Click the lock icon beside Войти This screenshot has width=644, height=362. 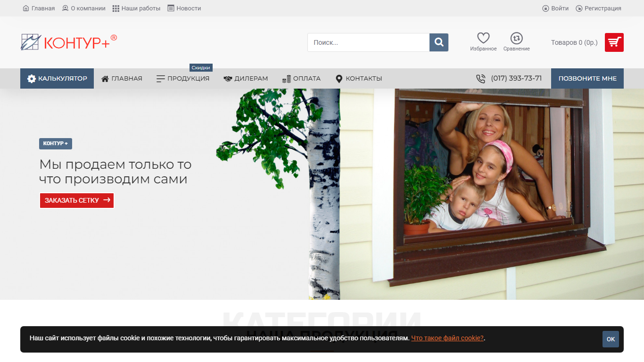[545, 8]
